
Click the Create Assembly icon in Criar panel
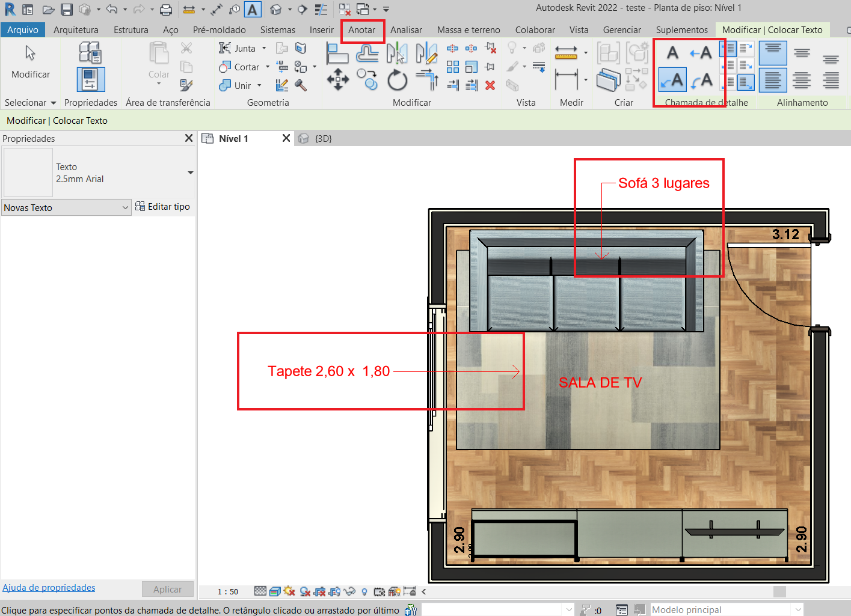click(x=609, y=53)
